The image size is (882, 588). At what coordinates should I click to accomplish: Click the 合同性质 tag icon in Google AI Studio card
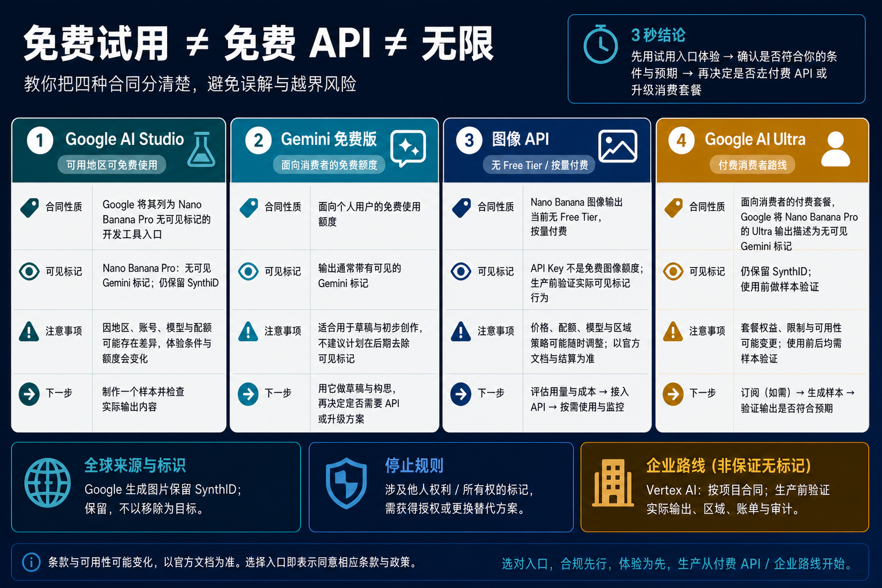[29, 207]
